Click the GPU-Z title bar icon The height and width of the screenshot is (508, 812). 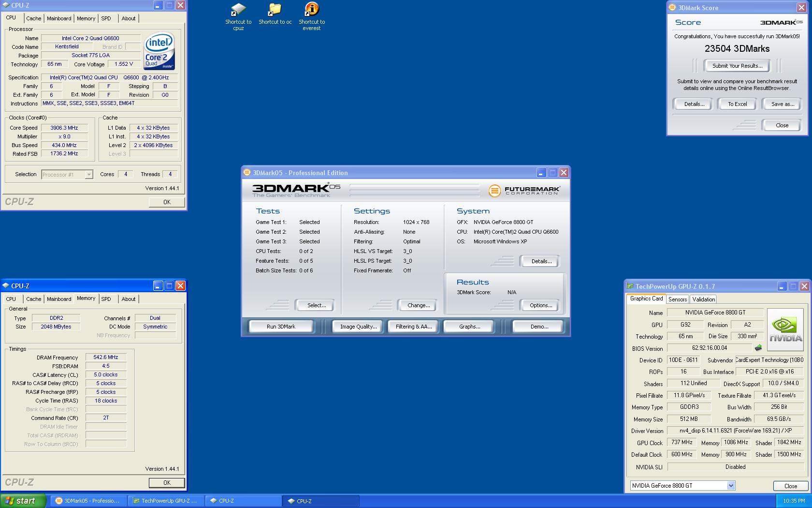pyautogui.click(x=630, y=286)
